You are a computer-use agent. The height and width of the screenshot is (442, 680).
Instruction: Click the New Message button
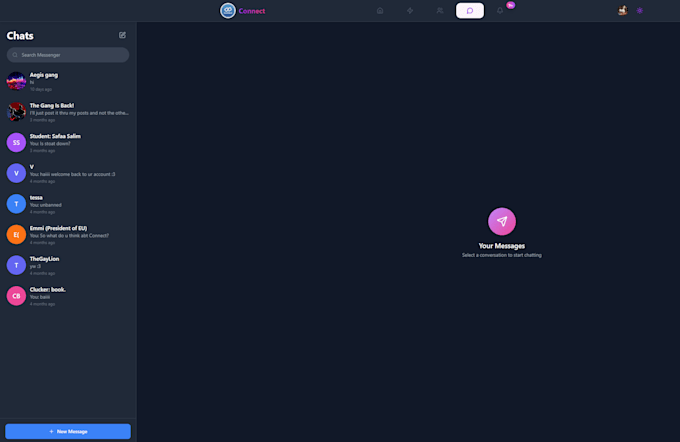68,432
